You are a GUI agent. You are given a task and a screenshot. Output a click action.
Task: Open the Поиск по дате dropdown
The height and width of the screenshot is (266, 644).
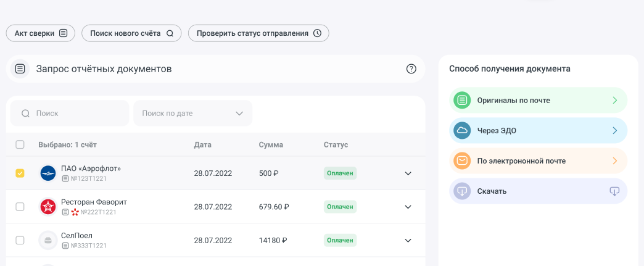(192, 114)
